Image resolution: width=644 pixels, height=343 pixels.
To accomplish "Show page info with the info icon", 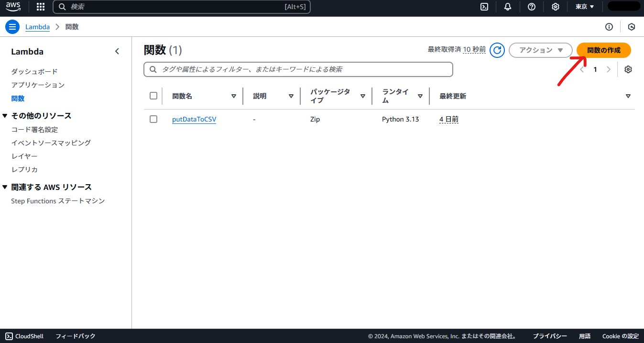I will [x=609, y=27].
